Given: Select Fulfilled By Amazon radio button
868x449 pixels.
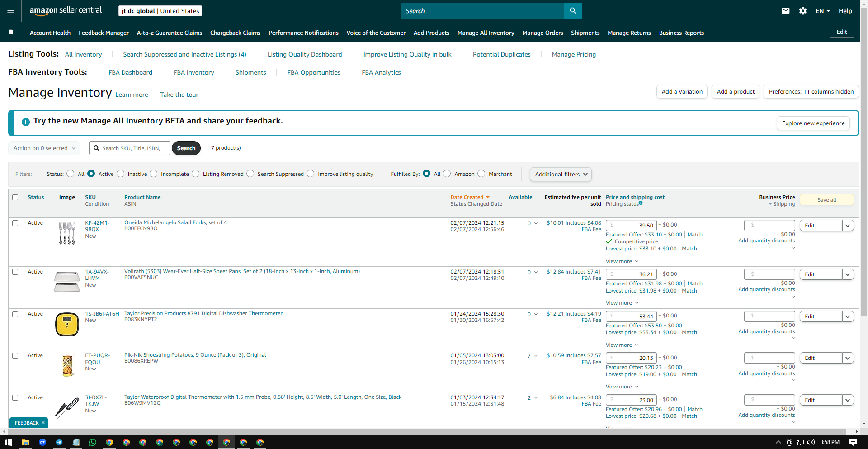Looking at the screenshot, I should 447,174.
